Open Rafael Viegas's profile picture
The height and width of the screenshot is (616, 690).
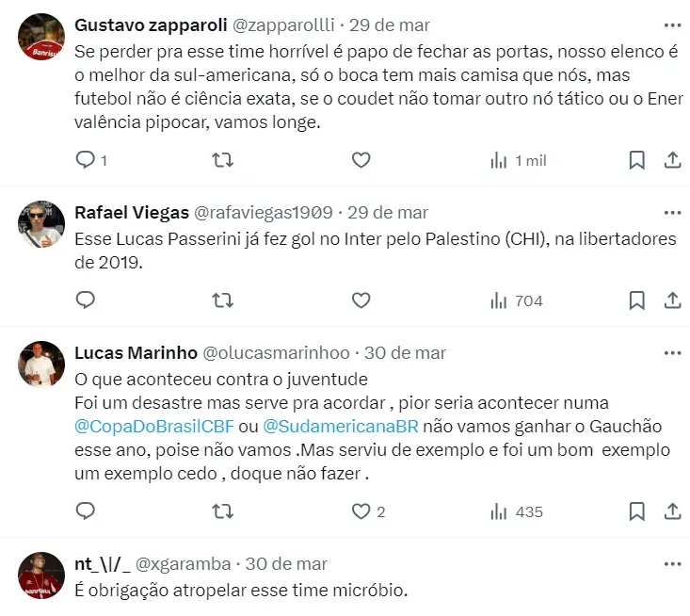click(41, 224)
